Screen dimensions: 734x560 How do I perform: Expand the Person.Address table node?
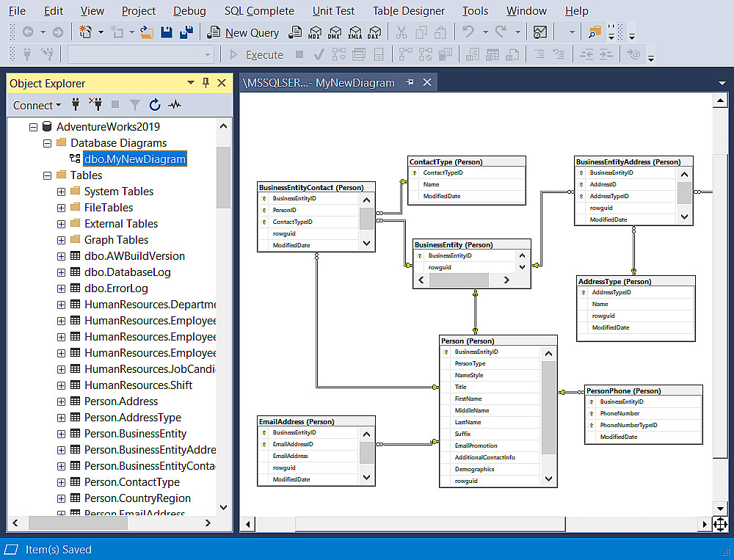(x=61, y=401)
